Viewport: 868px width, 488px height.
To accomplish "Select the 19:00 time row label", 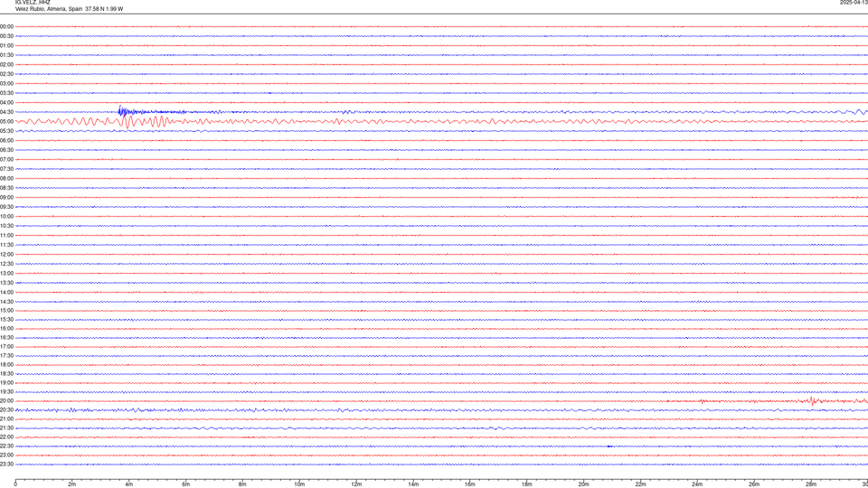I will point(6,383).
